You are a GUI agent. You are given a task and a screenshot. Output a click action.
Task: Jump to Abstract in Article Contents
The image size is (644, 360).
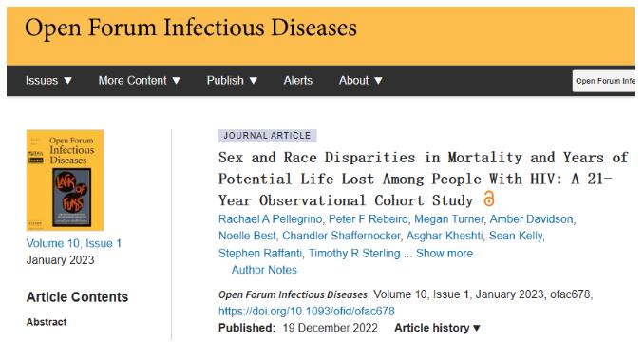point(47,322)
